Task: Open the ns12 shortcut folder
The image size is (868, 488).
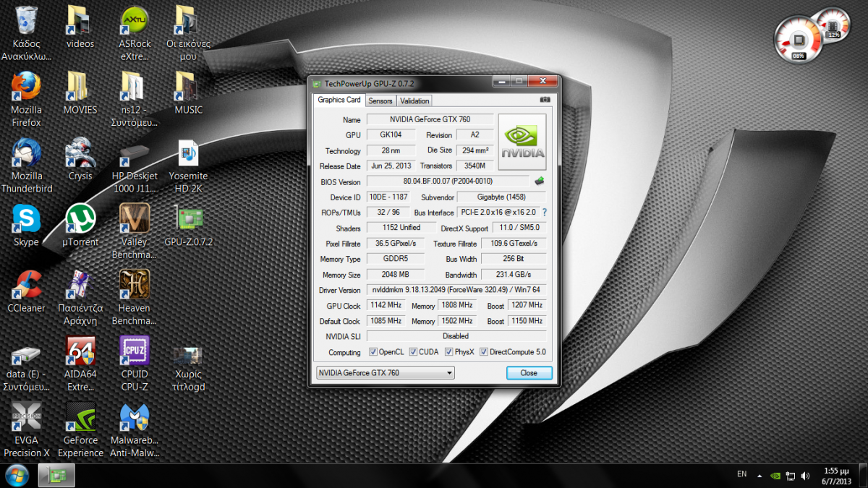Action: (x=135, y=100)
